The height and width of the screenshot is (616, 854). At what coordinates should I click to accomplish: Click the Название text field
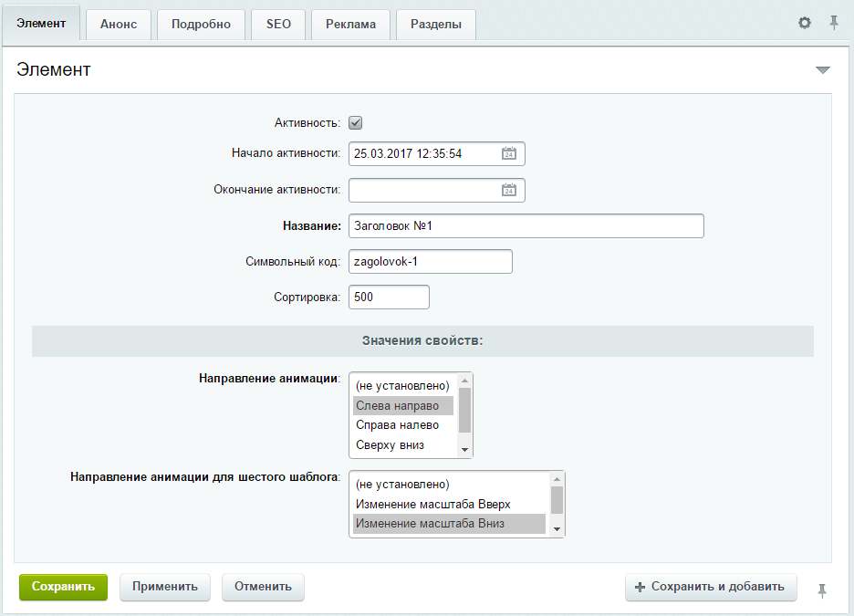(526, 226)
